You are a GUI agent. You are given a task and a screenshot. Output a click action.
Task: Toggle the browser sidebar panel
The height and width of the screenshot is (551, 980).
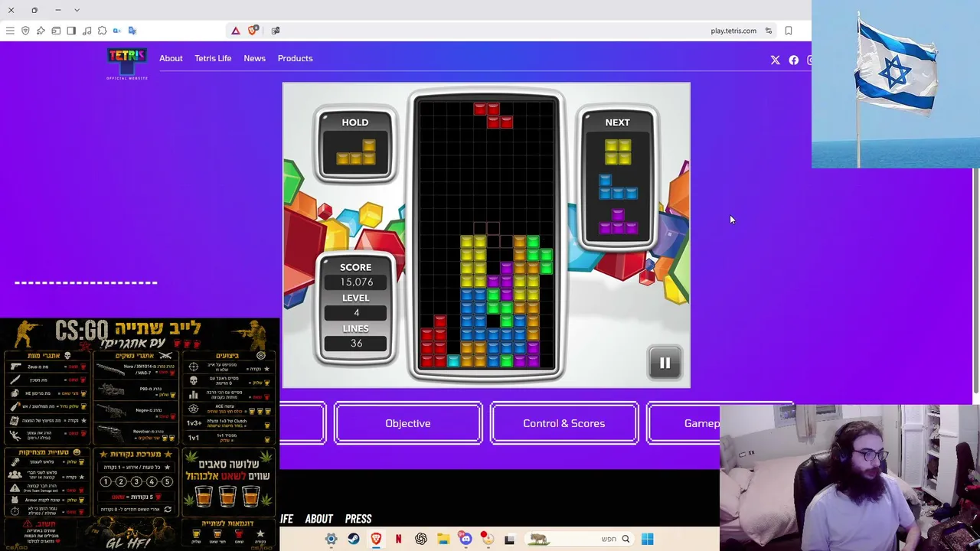click(x=71, y=31)
